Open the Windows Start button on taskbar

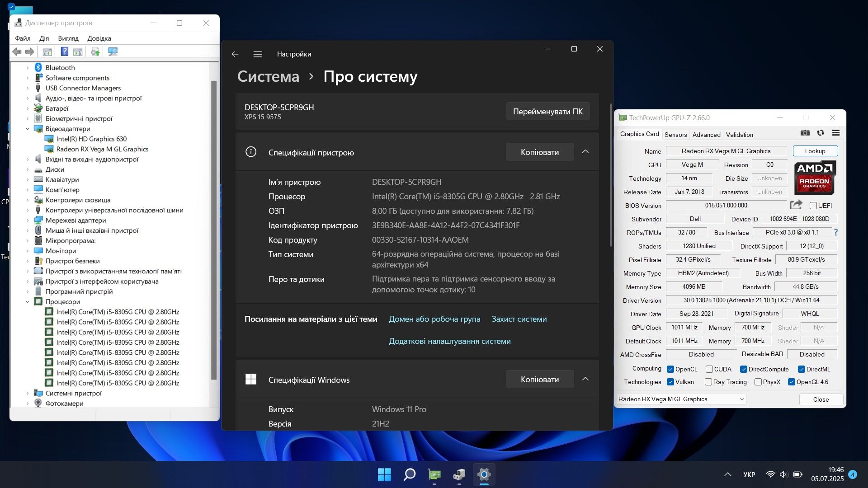click(x=384, y=474)
